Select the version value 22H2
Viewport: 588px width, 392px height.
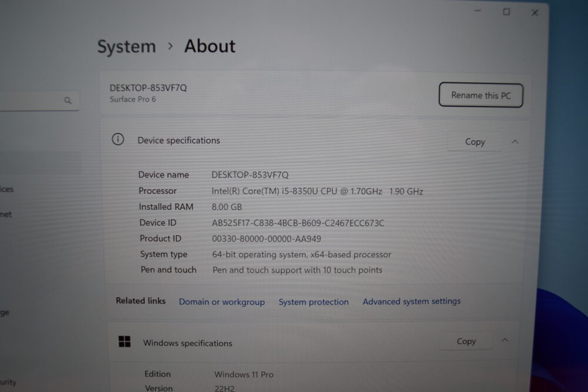point(224,388)
